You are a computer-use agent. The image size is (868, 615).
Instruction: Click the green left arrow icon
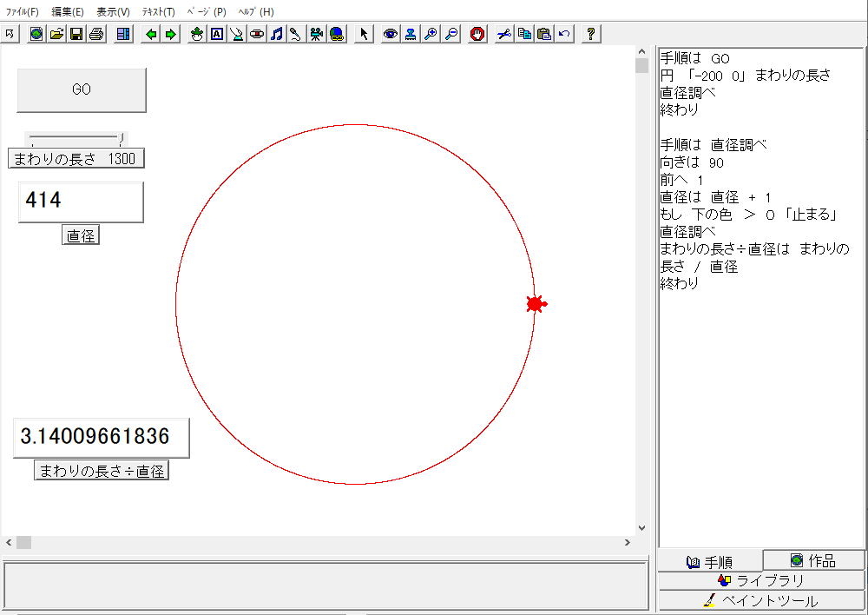tap(151, 34)
